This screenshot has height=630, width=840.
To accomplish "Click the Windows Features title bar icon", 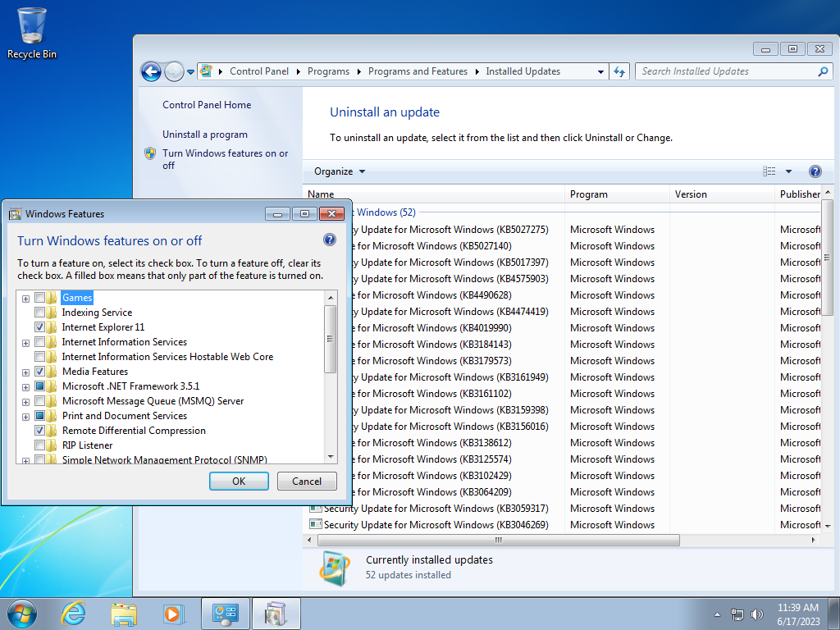I will pyautogui.click(x=15, y=214).
